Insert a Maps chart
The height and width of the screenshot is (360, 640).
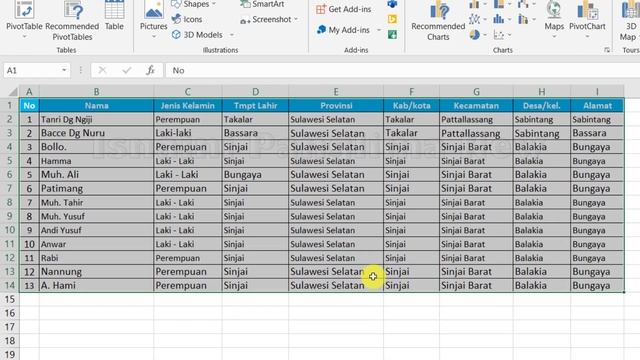(x=554, y=16)
